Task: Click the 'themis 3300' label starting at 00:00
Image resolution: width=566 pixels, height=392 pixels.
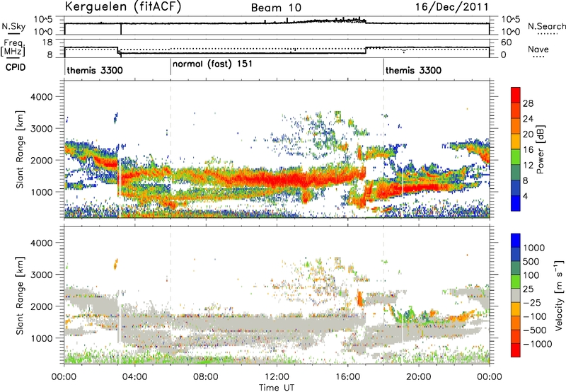Action: (x=95, y=70)
